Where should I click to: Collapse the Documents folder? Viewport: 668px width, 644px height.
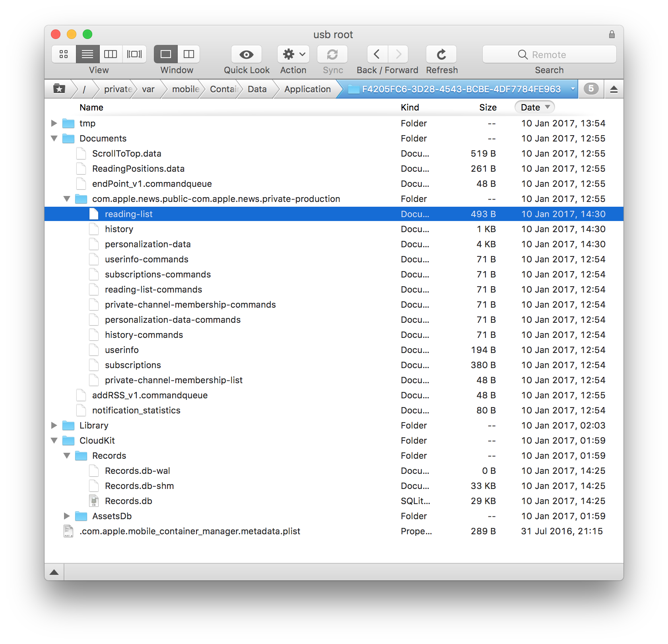(54, 138)
